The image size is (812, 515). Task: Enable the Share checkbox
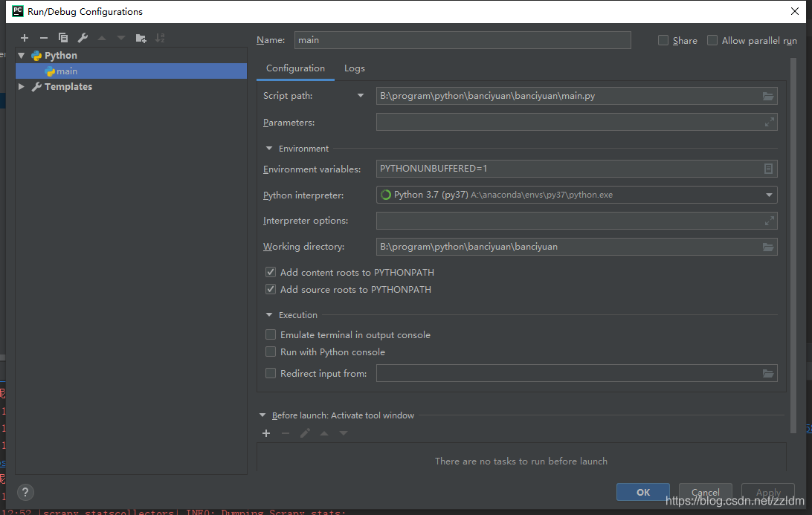pos(663,41)
